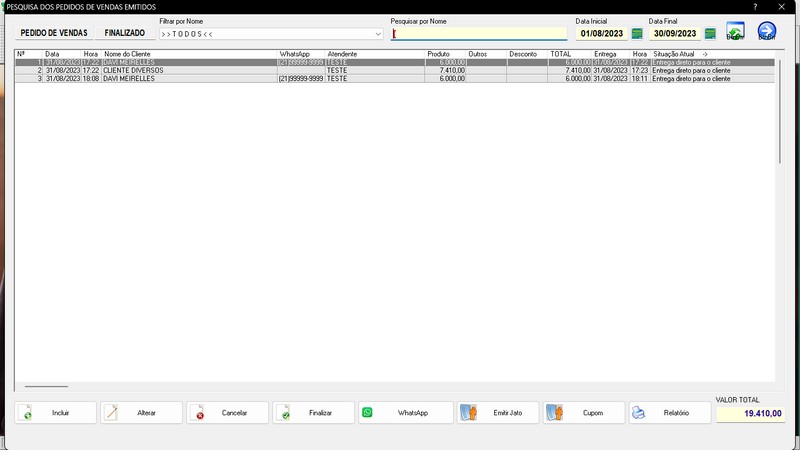Select order 3 DAVI MEIRELLES at 18:08
The width and height of the screenshot is (800, 450).
(394, 79)
